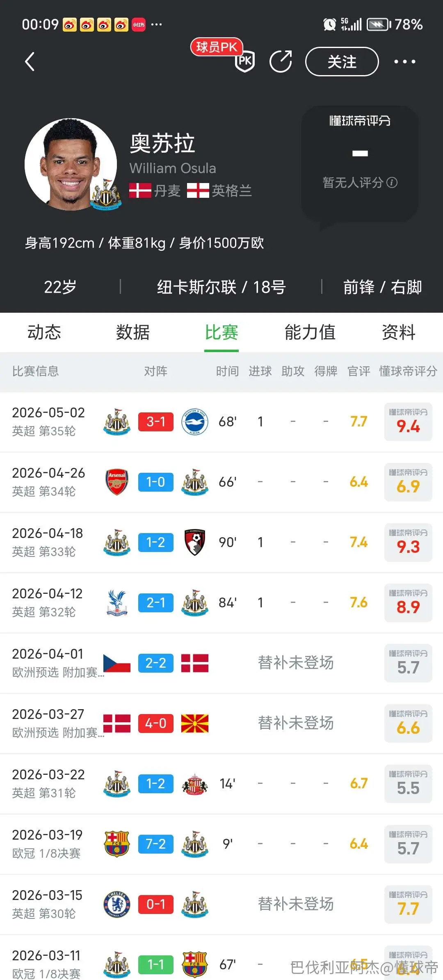443x980 pixels.
Task: Tap the 3-1 score of Newcastle vs Brighton
Action: point(156,421)
